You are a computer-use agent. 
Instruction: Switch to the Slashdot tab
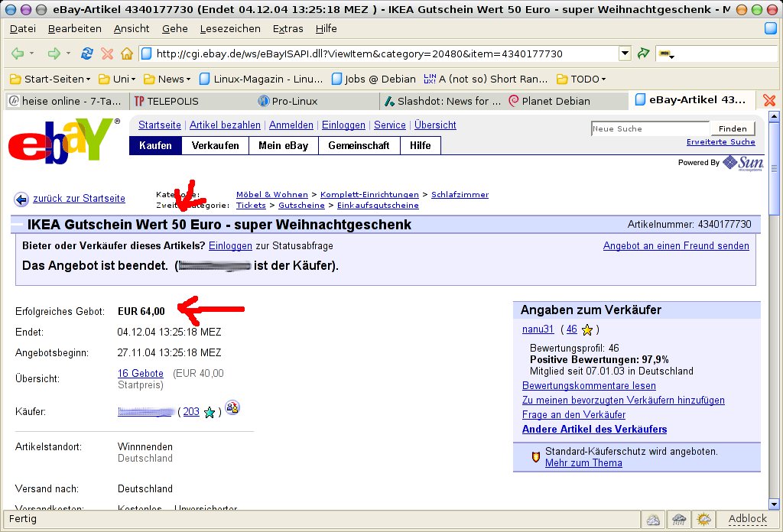[x=442, y=102]
